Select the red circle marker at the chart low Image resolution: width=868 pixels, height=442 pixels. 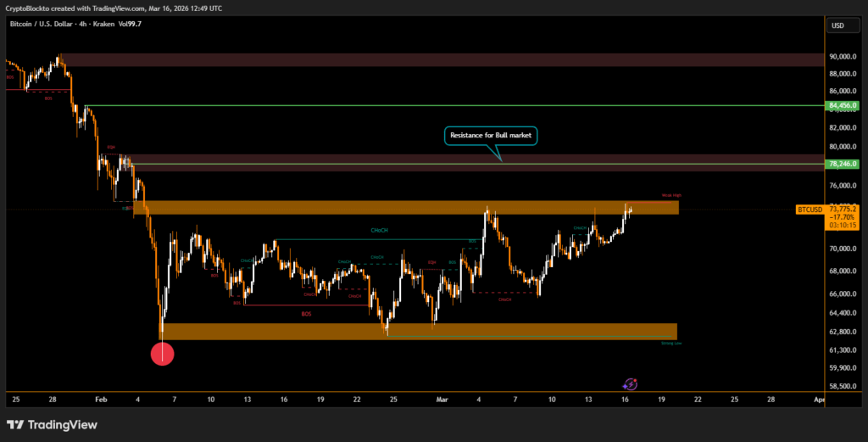pyautogui.click(x=162, y=353)
